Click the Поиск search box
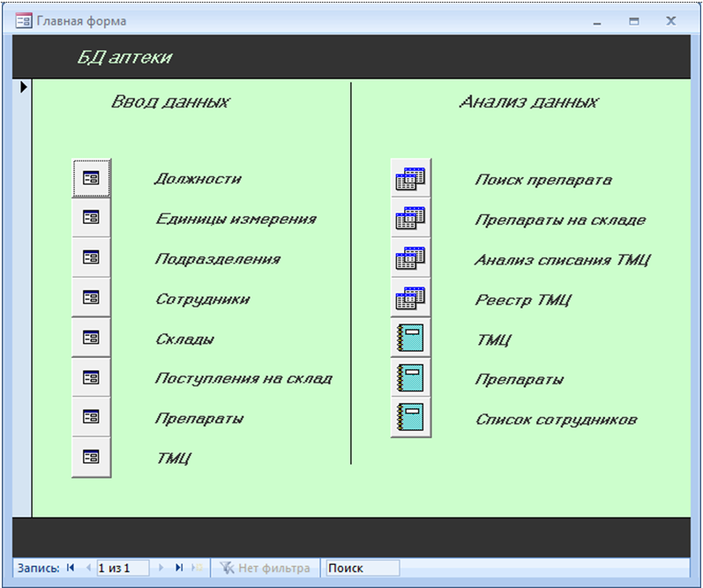 click(363, 569)
